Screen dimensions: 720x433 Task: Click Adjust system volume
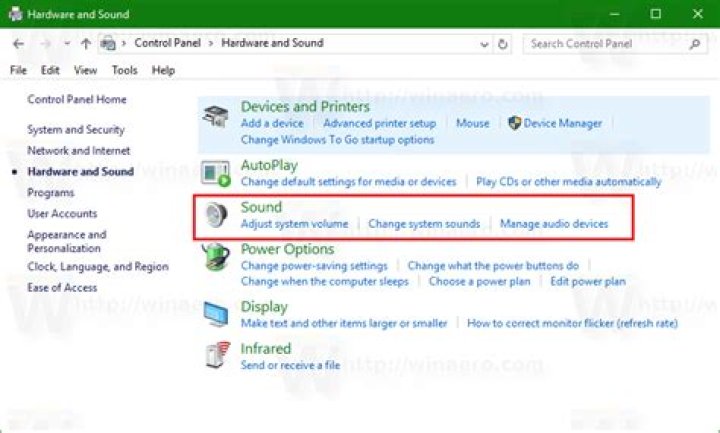click(294, 224)
